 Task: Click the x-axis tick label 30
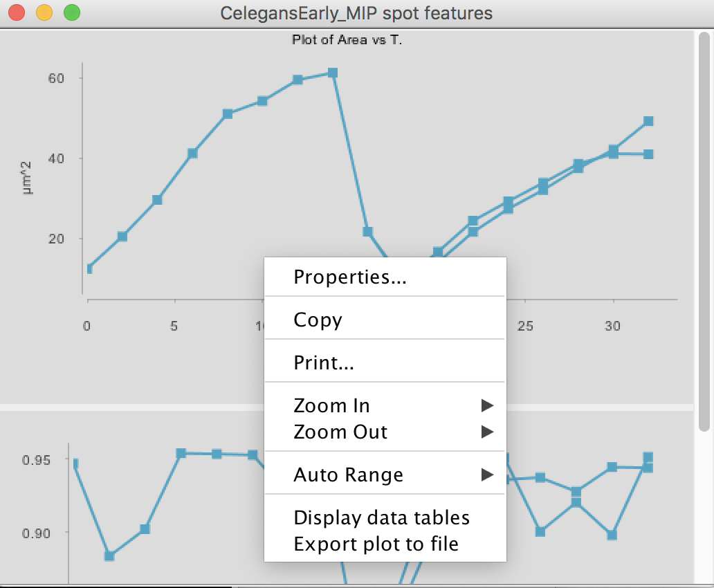(612, 326)
